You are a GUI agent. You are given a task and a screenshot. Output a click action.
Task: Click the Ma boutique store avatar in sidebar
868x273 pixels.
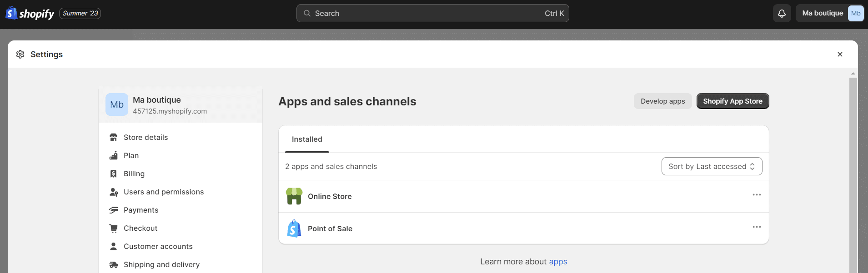[x=117, y=104]
